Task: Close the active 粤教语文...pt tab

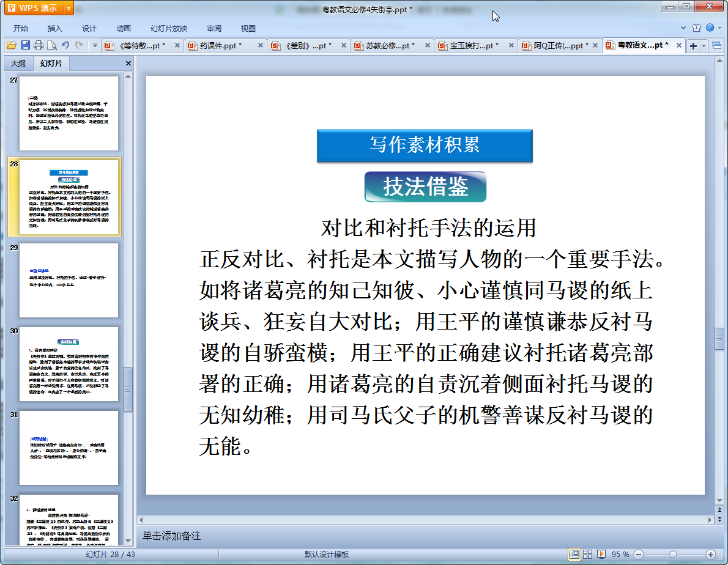Action: (x=678, y=45)
